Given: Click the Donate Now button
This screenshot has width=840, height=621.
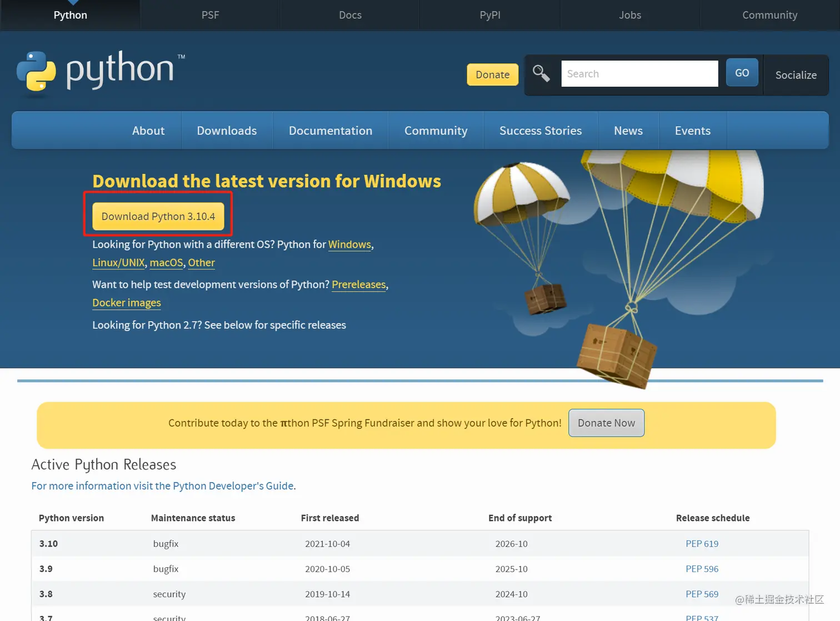Looking at the screenshot, I should (x=606, y=423).
